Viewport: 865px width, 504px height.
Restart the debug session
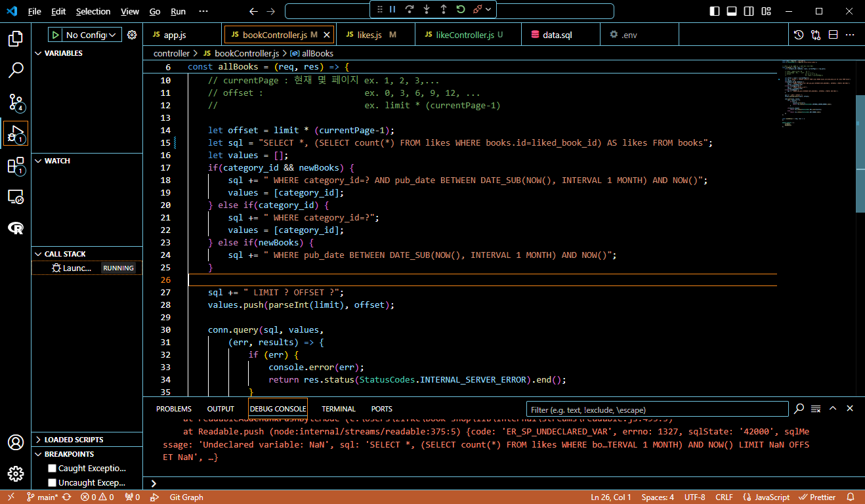tap(461, 9)
